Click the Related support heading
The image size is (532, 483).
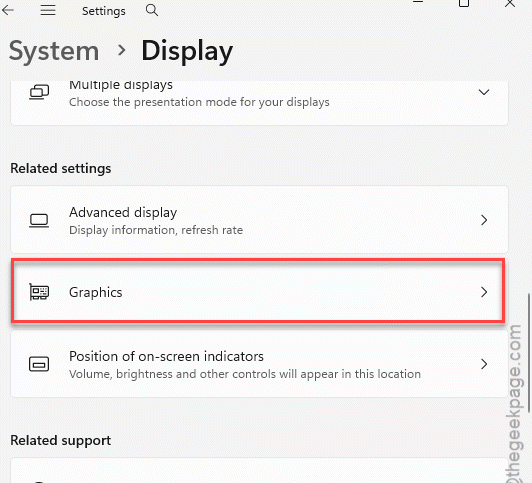point(61,440)
